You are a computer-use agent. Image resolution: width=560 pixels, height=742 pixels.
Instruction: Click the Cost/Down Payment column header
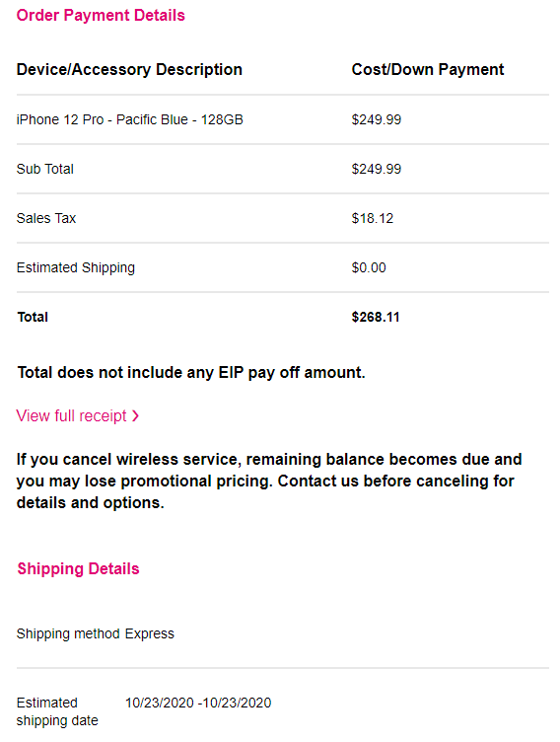[x=428, y=69]
